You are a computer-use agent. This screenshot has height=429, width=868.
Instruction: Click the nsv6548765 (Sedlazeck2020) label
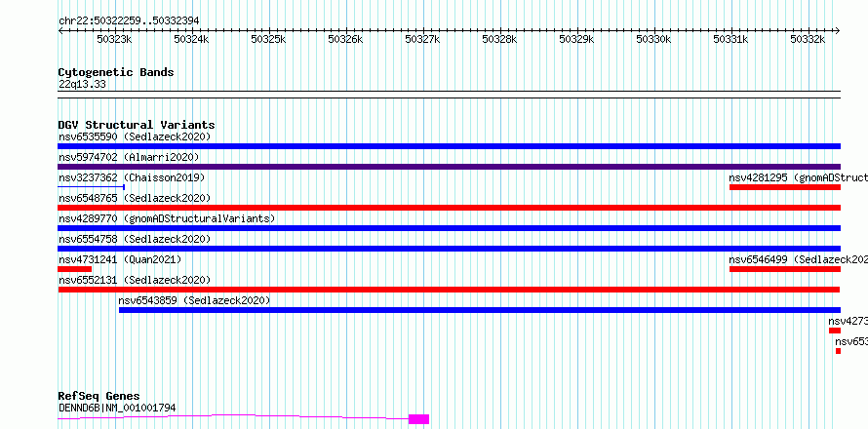(x=135, y=198)
